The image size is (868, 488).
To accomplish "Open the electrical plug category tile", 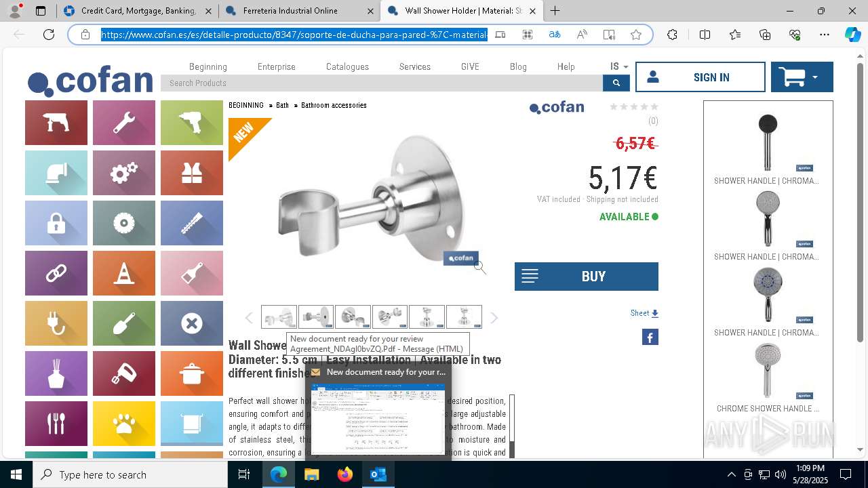I will [56, 323].
